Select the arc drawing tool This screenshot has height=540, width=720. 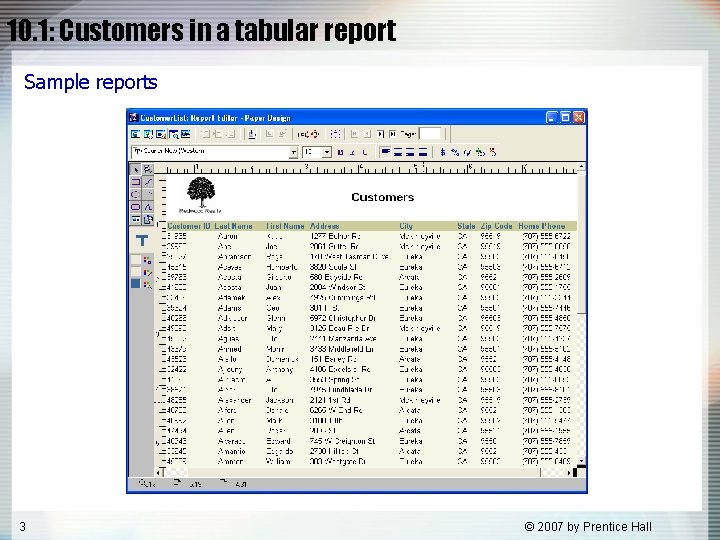click(x=148, y=194)
